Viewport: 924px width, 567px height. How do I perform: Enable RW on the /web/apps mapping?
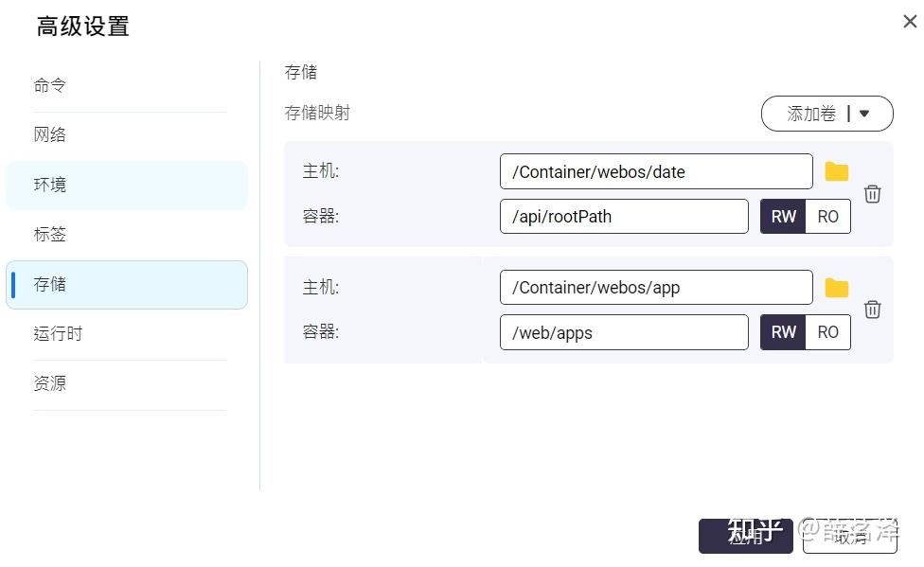click(x=783, y=332)
